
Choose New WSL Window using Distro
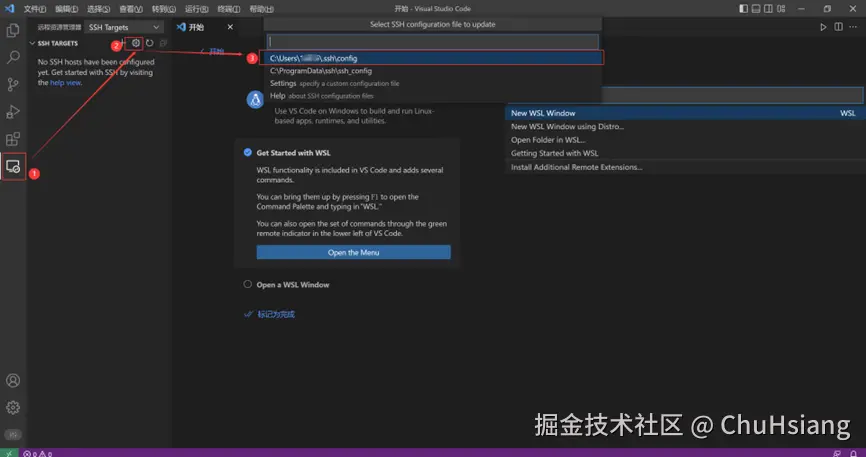point(685,127)
